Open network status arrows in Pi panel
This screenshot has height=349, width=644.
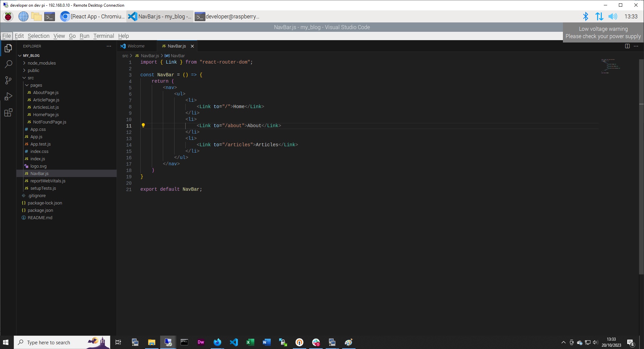(x=599, y=16)
